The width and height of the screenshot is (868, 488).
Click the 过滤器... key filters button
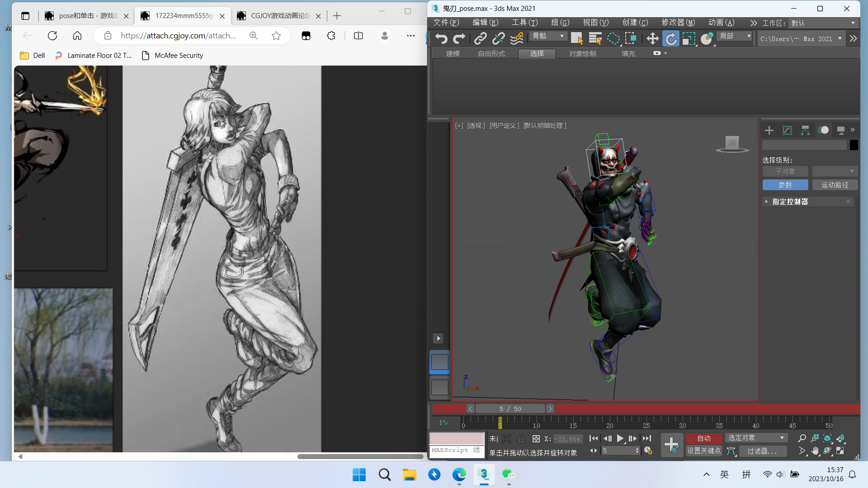pyautogui.click(x=762, y=451)
